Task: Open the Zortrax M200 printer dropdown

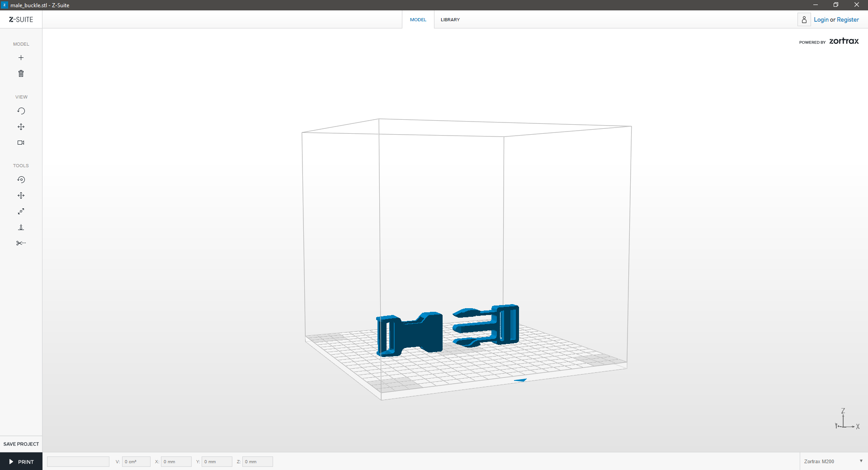Action: tap(833, 461)
